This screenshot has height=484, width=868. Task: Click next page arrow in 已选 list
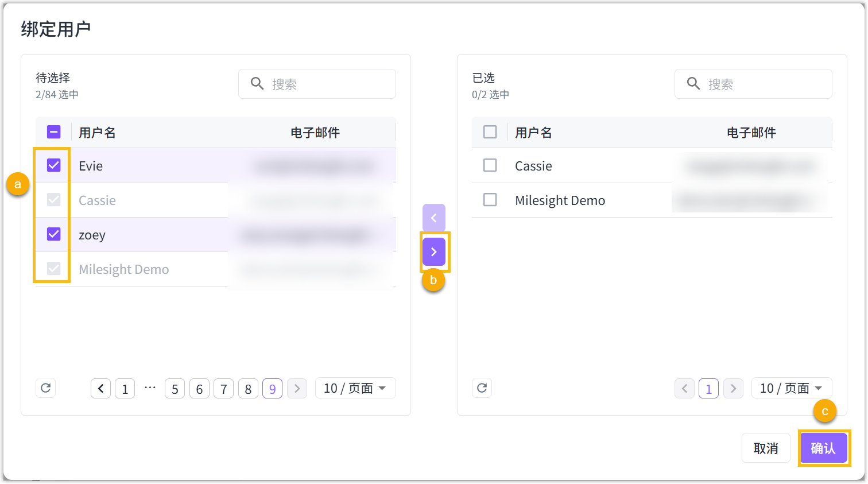pos(733,389)
